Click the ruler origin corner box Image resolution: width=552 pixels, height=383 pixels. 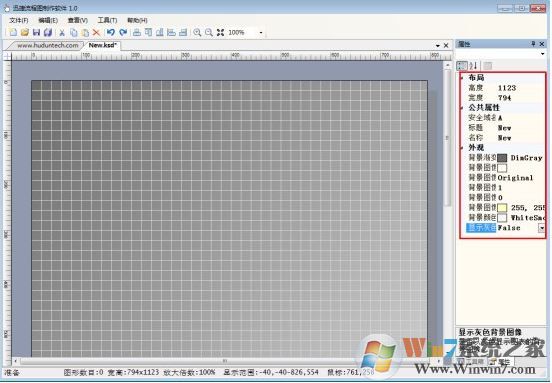(7, 56)
